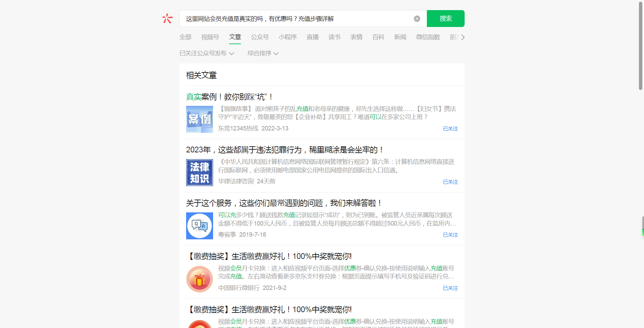Open the 小程序 tab
The image size is (644, 328).
point(288,37)
